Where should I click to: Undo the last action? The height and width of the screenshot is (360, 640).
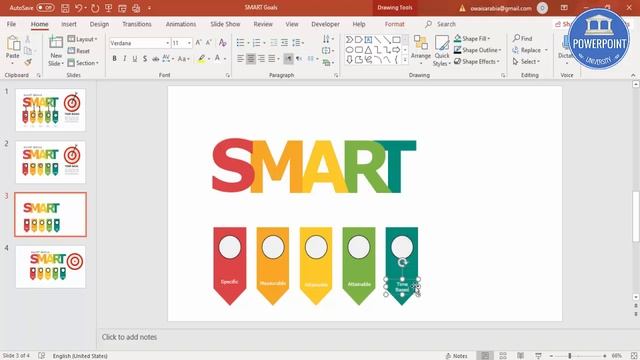(78, 8)
